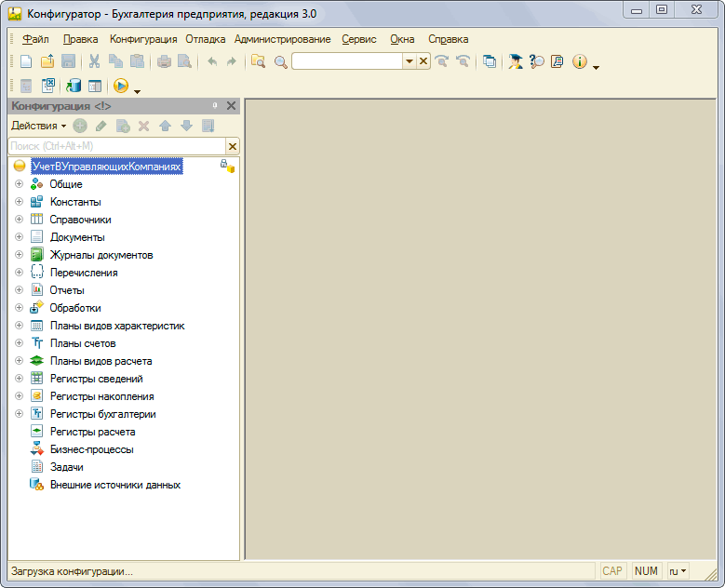Open the Правка menu
This screenshot has width=725, height=588.
(80, 39)
